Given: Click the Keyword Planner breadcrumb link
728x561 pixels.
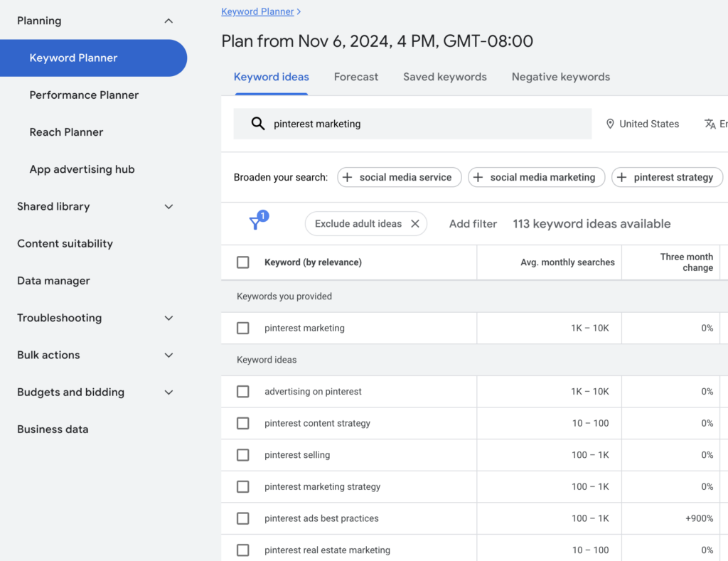Looking at the screenshot, I should [x=257, y=11].
